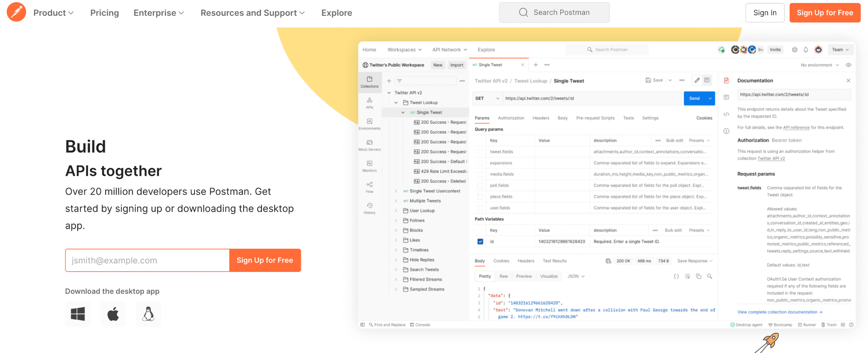
Task: Toggle the environment quick look eye icon
Action: point(849,65)
